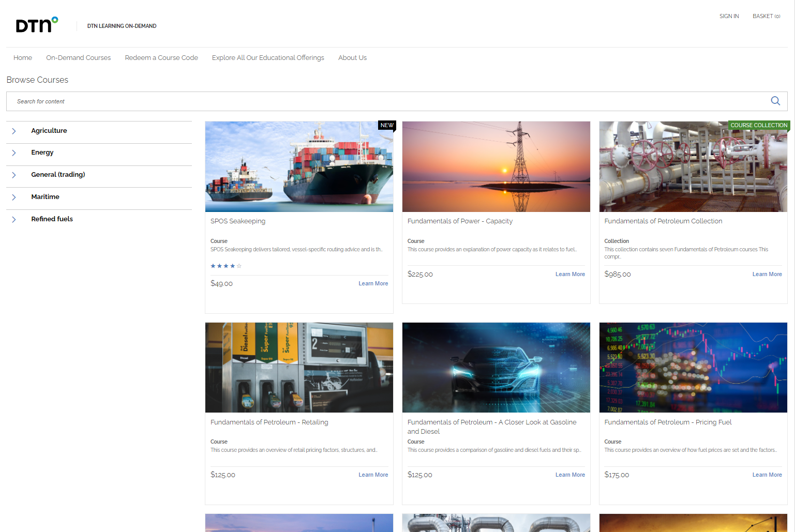Screen dimensions: 795x532
Task: Open the stock chart Pricing Fuel thumbnail
Action: pos(693,368)
